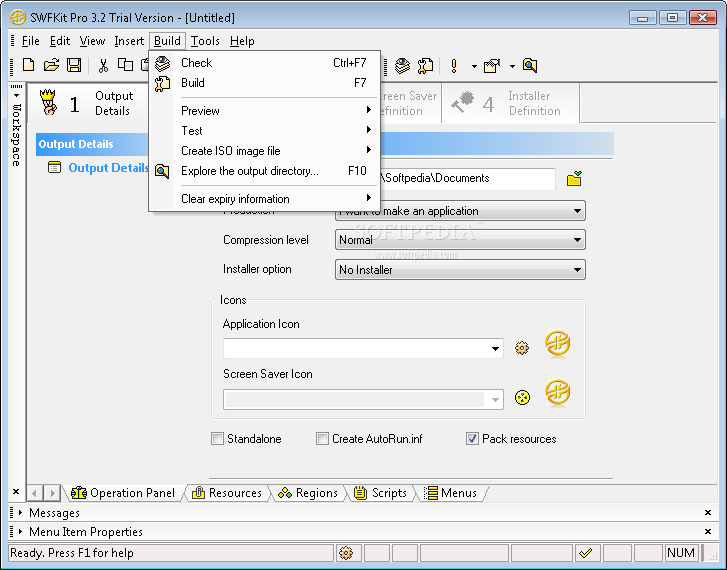
Task: Click the browse output folder icon
Action: tap(574, 179)
